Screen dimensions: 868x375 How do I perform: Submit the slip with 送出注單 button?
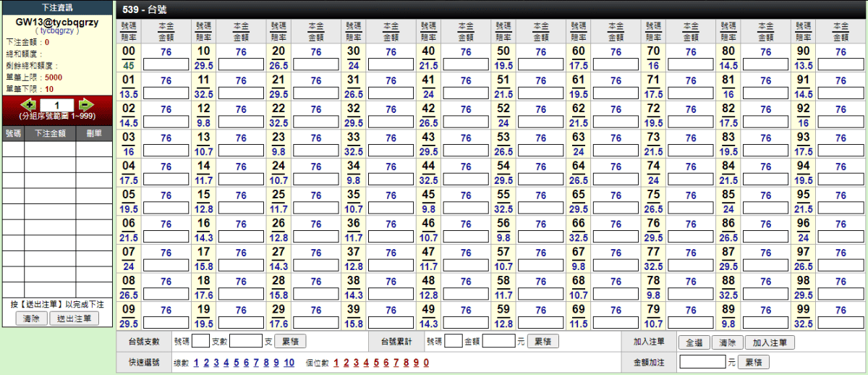(76, 319)
